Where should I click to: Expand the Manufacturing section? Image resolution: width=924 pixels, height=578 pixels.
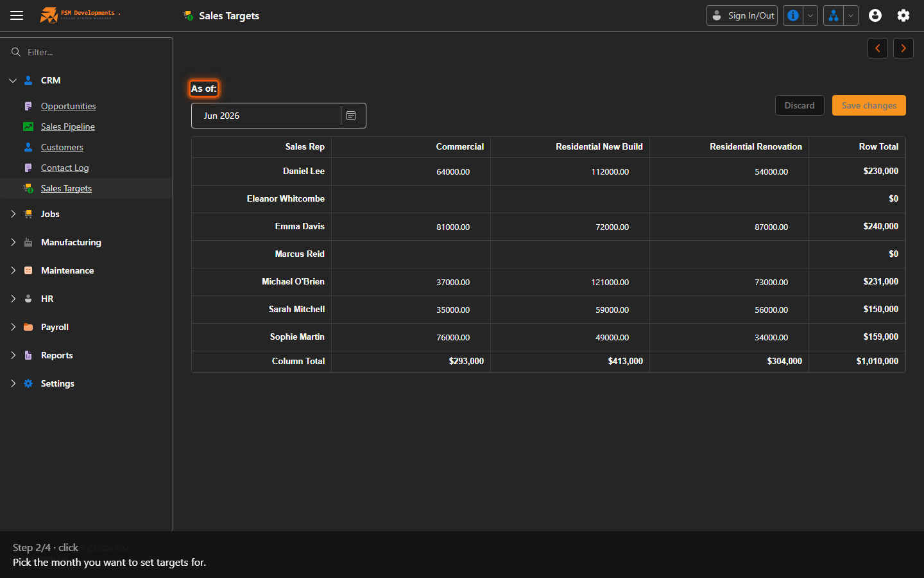click(x=13, y=242)
